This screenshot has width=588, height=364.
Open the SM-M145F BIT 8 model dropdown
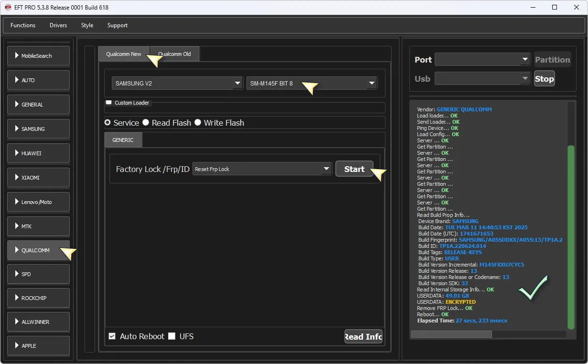(x=311, y=83)
